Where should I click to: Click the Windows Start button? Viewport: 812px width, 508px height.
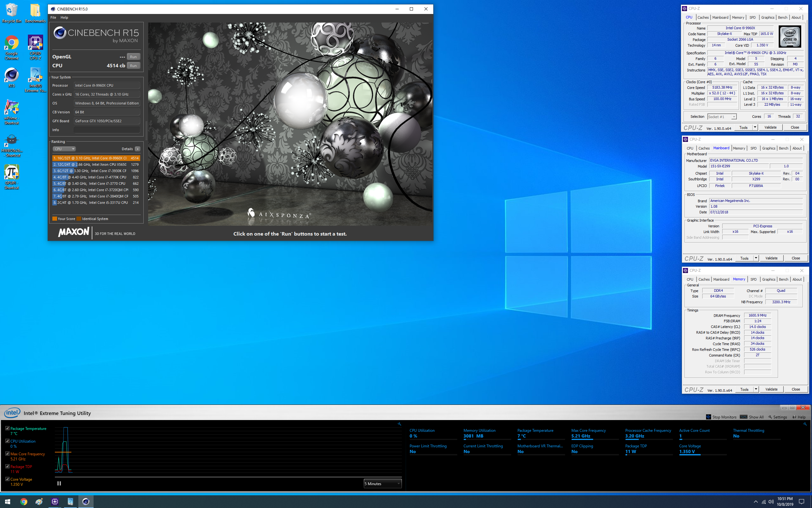click(7, 502)
